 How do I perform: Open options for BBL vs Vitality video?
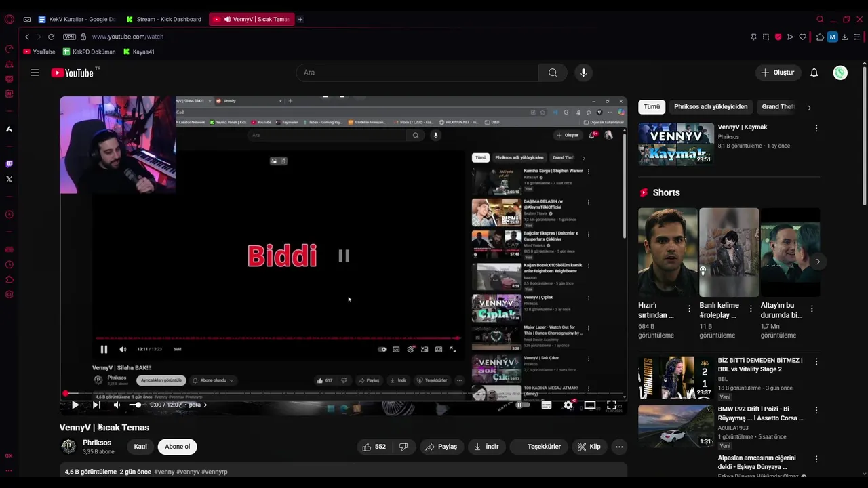[816, 361]
